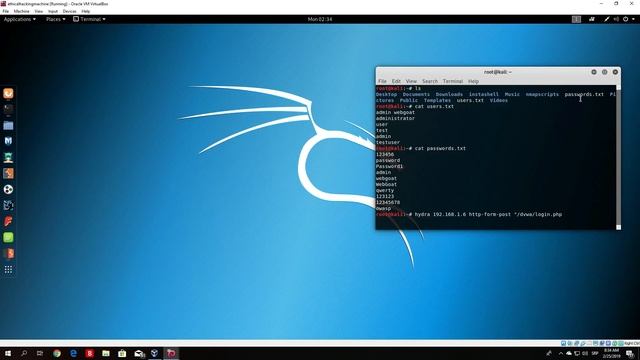Open the Terminal app menu in top bar

point(89,19)
